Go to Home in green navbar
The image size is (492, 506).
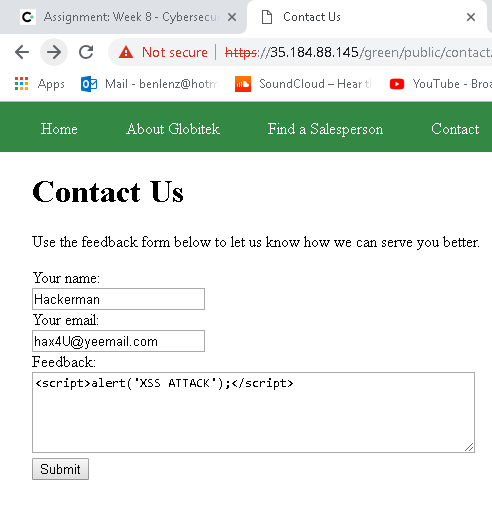pos(59,129)
